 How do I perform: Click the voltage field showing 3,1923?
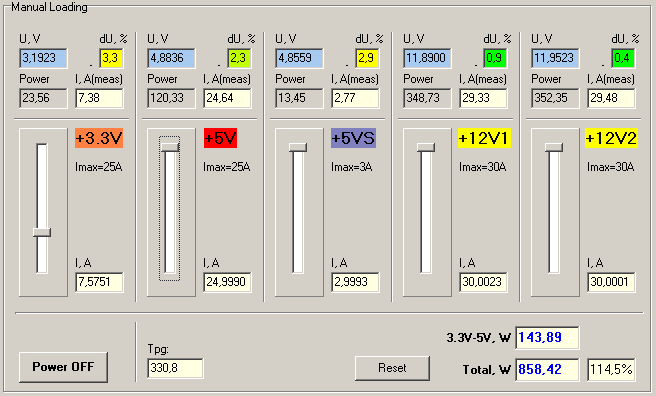click(x=43, y=58)
